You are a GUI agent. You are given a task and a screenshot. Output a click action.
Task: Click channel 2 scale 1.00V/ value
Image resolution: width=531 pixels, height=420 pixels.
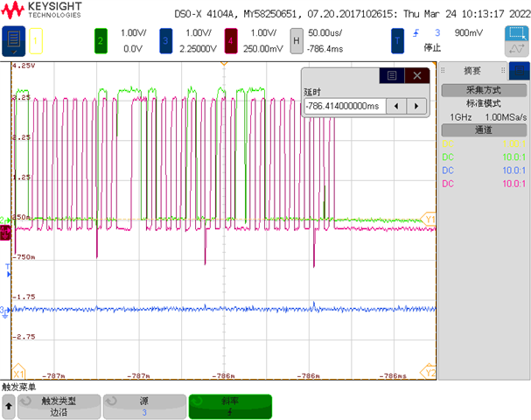click(x=134, y=33)
